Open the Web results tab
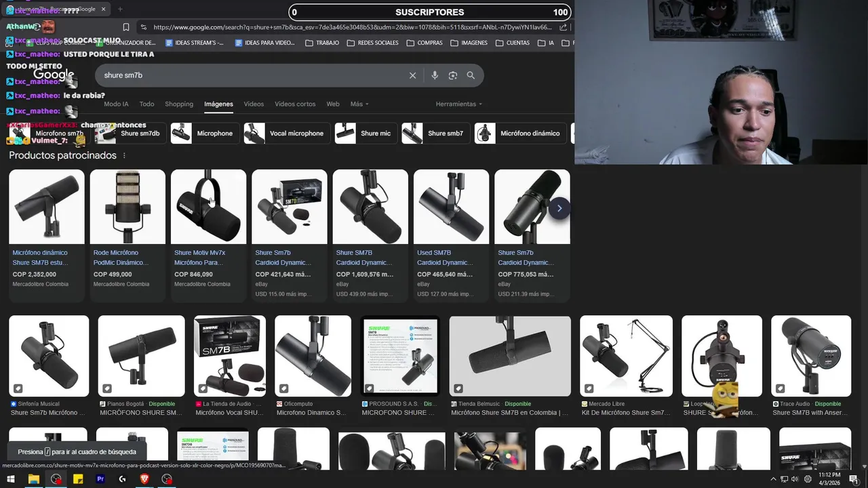Image resolution: width=868 pixels, height=488 pixels. tap(333, 104)
